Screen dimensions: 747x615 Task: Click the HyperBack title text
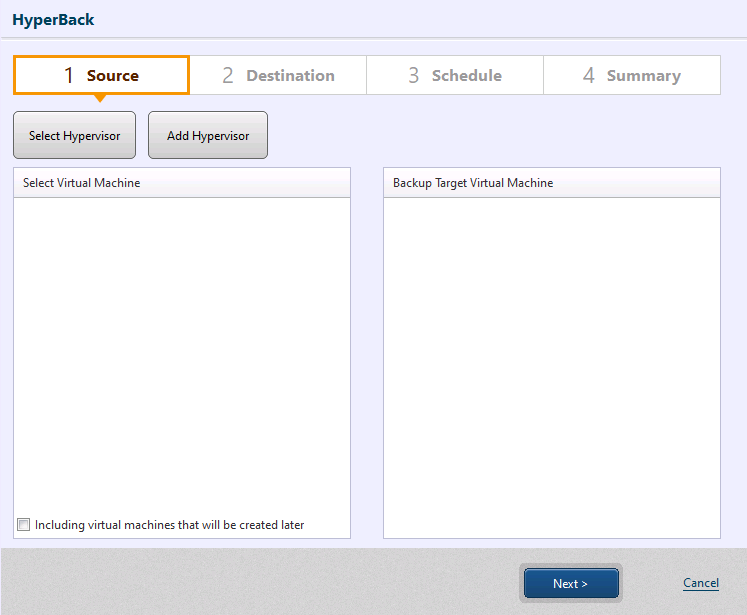point(54,19)
